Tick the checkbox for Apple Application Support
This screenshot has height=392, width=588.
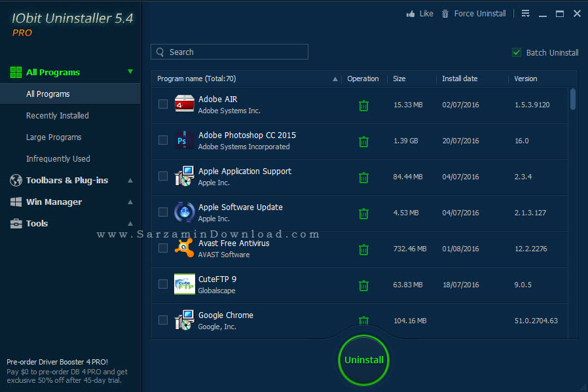point(163,176)
